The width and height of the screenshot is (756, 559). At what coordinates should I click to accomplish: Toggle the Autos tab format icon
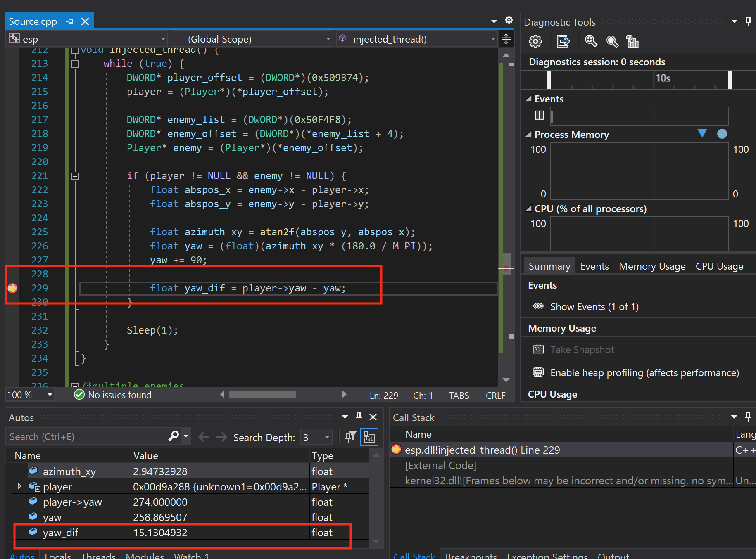[369, 437]
